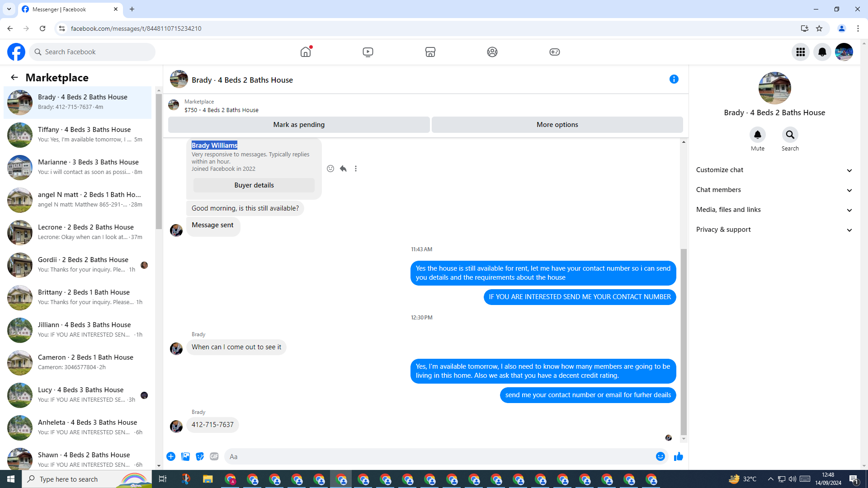The height and width of the screenshot is (488, 868).
Task: Open the Marketplace storefront icon
Action: point(430,52)
